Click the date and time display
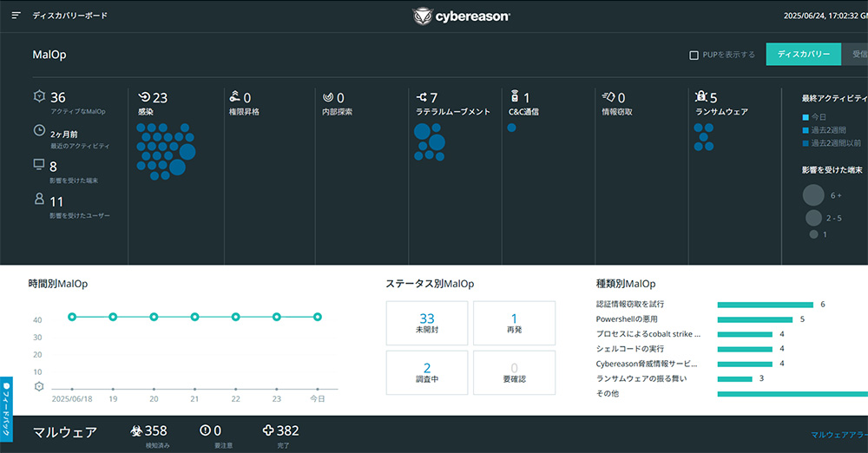Viewport: 868px width, 453px height. tap(825, 16)
